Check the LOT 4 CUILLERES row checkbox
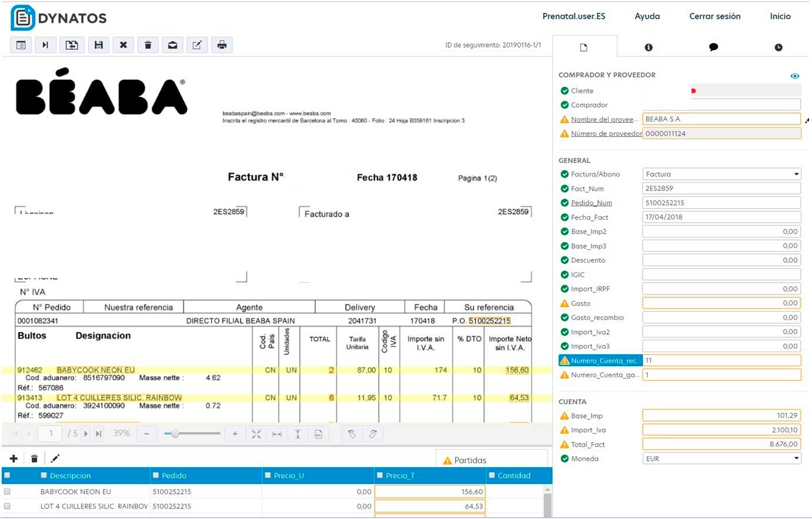This screenshot has height=519, width=812. (7, 505)
